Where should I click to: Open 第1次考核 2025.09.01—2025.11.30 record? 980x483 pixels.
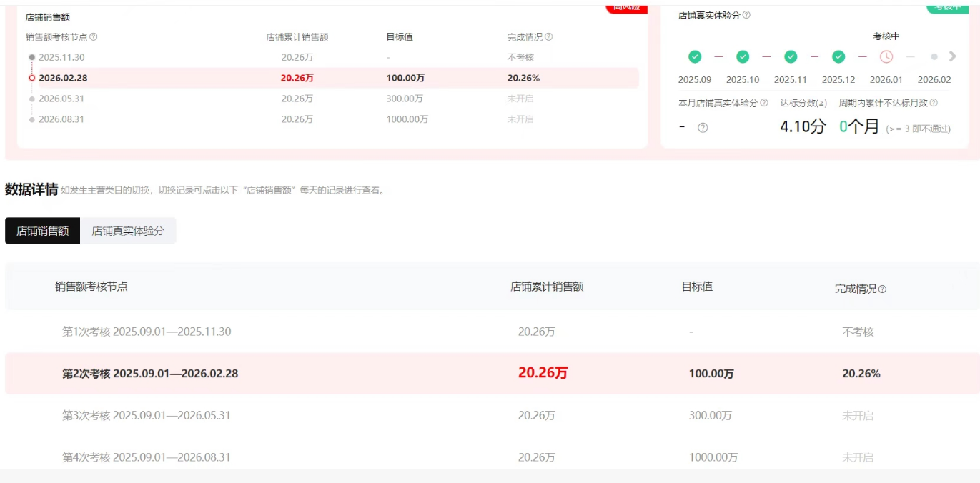tap(147, 332)
